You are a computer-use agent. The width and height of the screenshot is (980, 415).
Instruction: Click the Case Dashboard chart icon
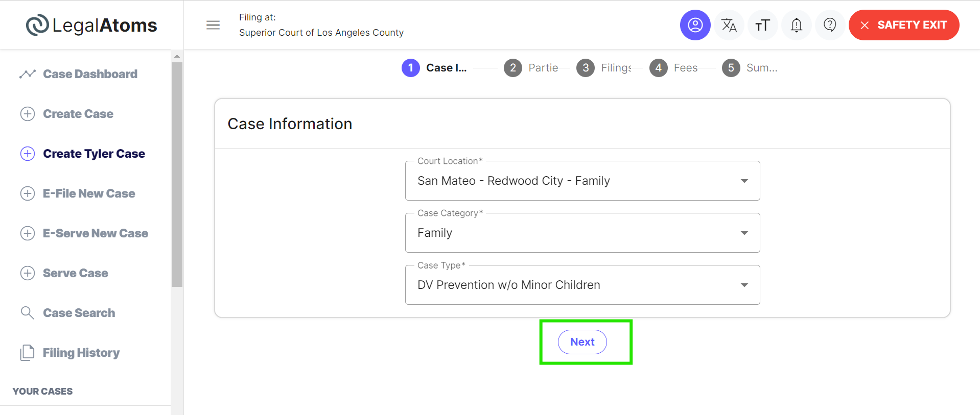[28, 74]
